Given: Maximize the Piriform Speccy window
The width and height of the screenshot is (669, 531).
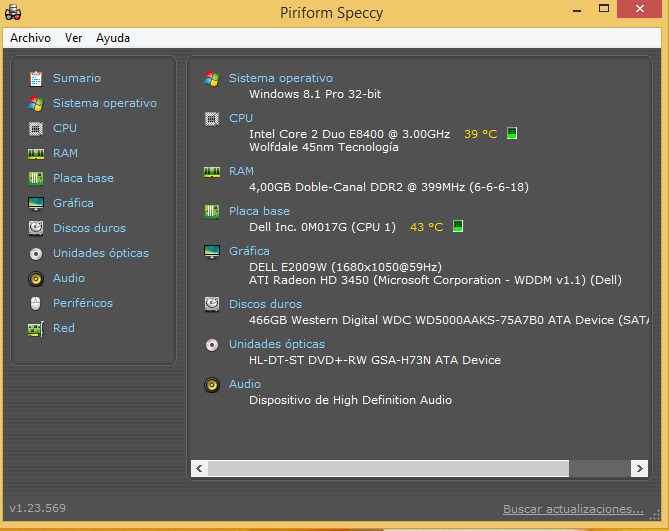Looking at the screenshot, I should (x=604, y=9).
